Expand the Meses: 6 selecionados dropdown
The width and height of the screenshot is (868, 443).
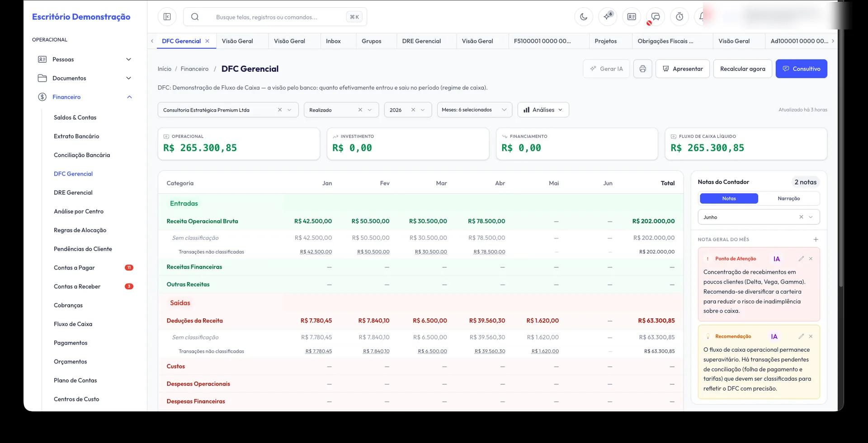pyautogui.click(x=474, y=110)
